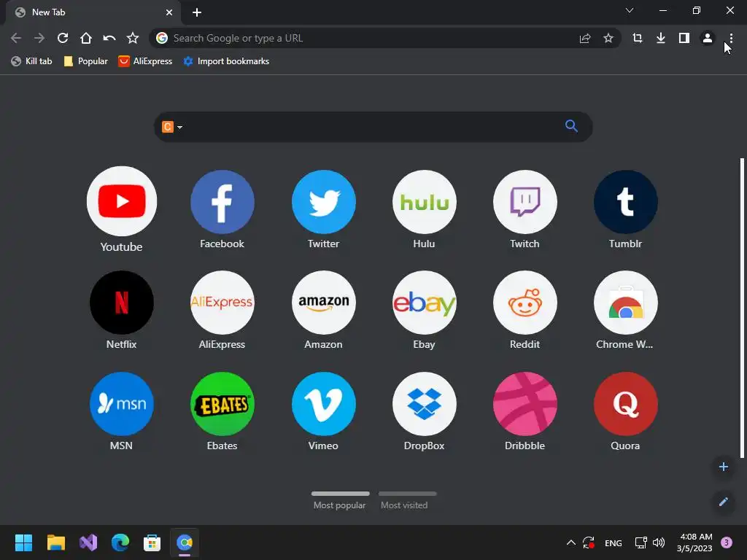747x560 pixels.
Task: Open the Twitch shortcut tile
Action: tap(525, 202)
